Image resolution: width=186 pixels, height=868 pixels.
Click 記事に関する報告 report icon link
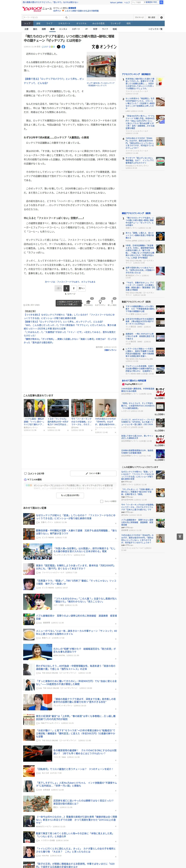click(31, 305)
